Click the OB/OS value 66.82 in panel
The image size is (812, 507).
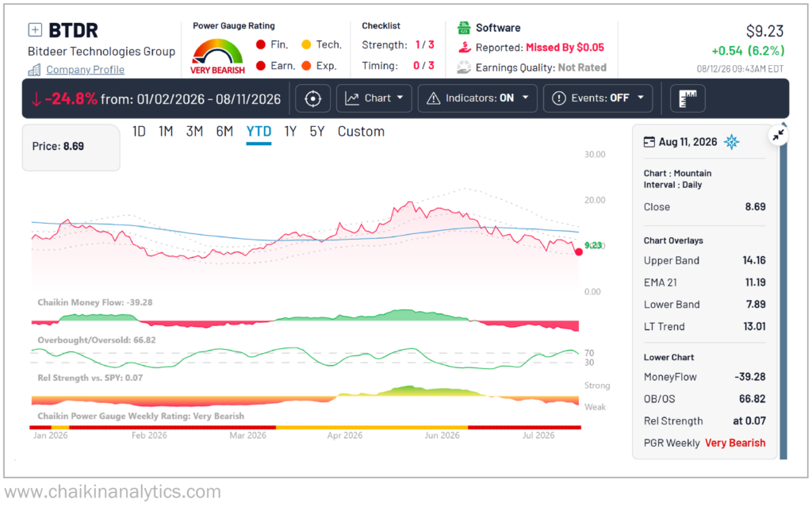753,398
